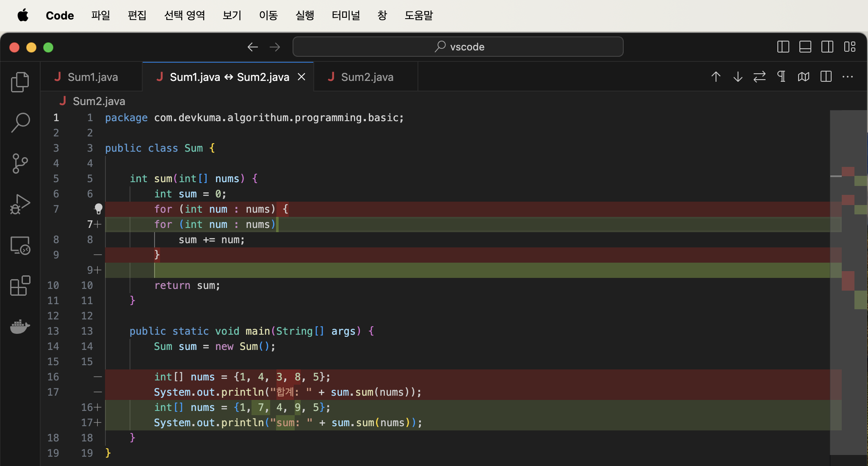Viewport: 868px width, 466px height.
Task: Open the 터미널 menu
Action: pos(346,16)
